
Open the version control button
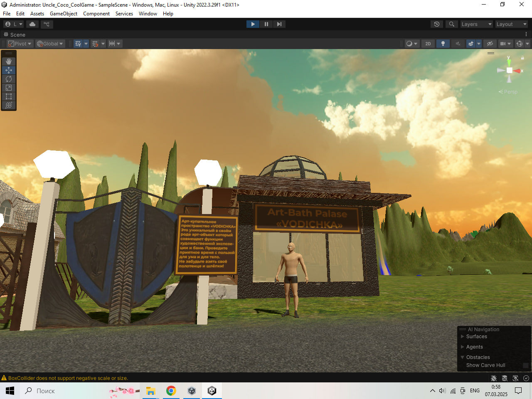click(47, 24)
